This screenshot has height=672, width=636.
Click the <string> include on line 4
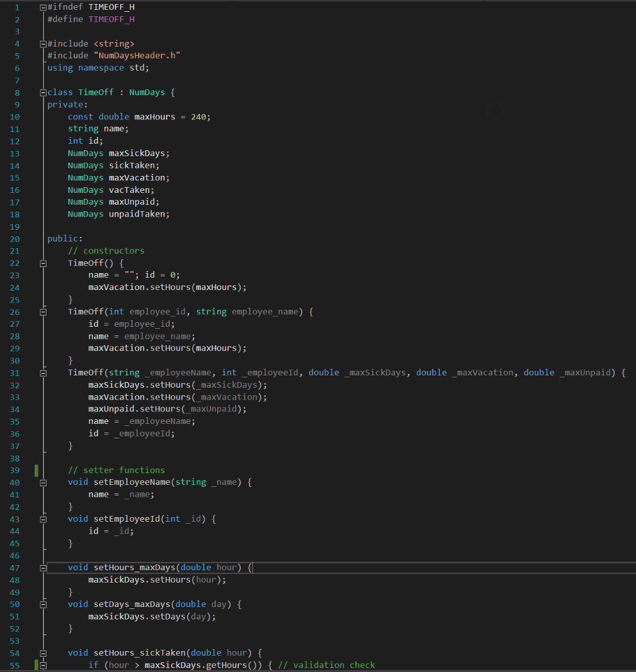click(x=114, y=44)
